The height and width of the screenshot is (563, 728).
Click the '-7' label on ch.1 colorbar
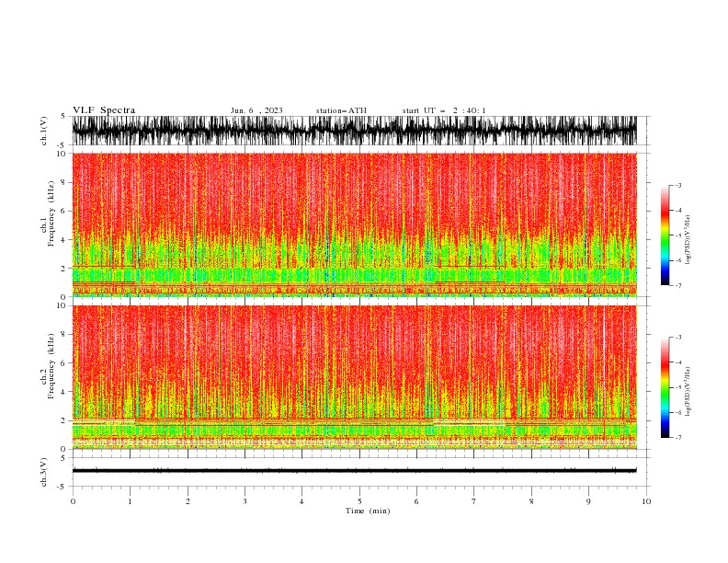(678, 285)
